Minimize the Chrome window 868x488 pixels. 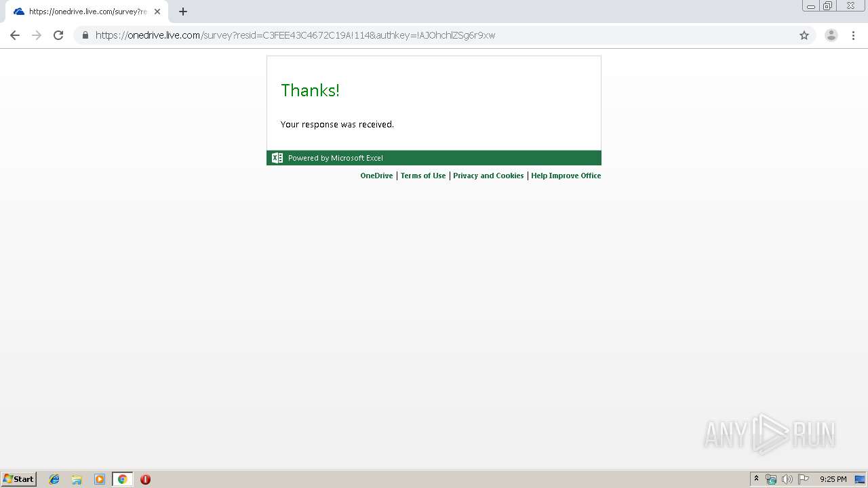tap(811, 6)
